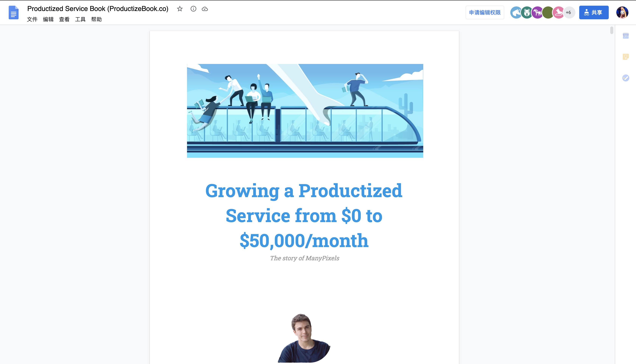Open the 工具 menu

click(80, 19)
